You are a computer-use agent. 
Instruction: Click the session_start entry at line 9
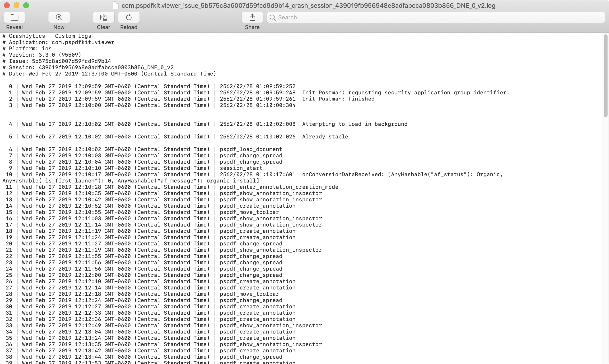241,168
